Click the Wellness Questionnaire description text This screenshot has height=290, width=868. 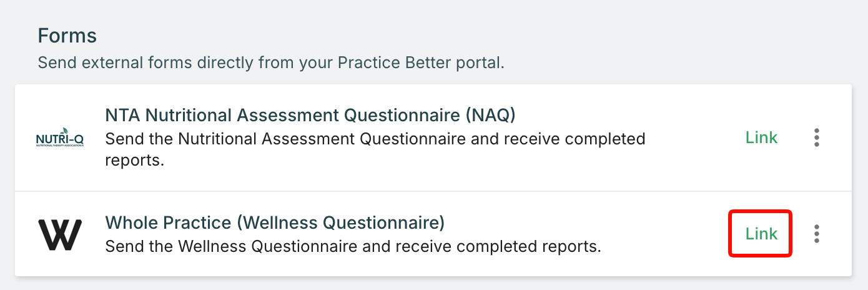tap(353, 246)
